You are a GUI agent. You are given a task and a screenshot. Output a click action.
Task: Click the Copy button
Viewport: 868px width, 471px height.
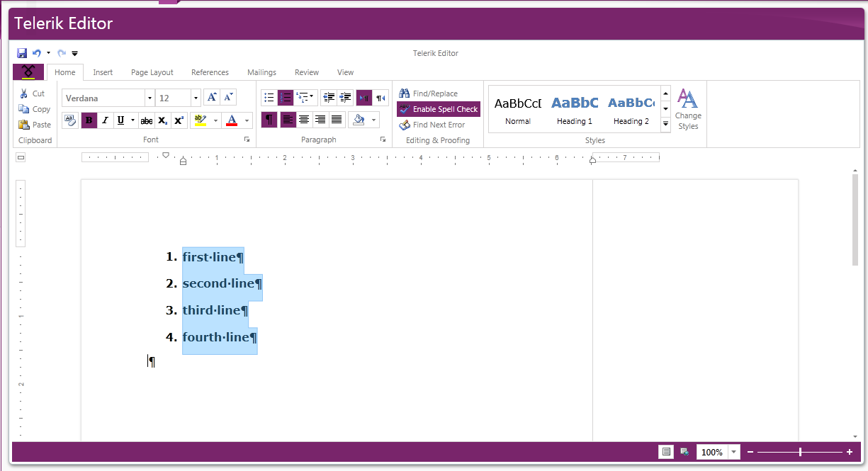click(x=34, y=109)
